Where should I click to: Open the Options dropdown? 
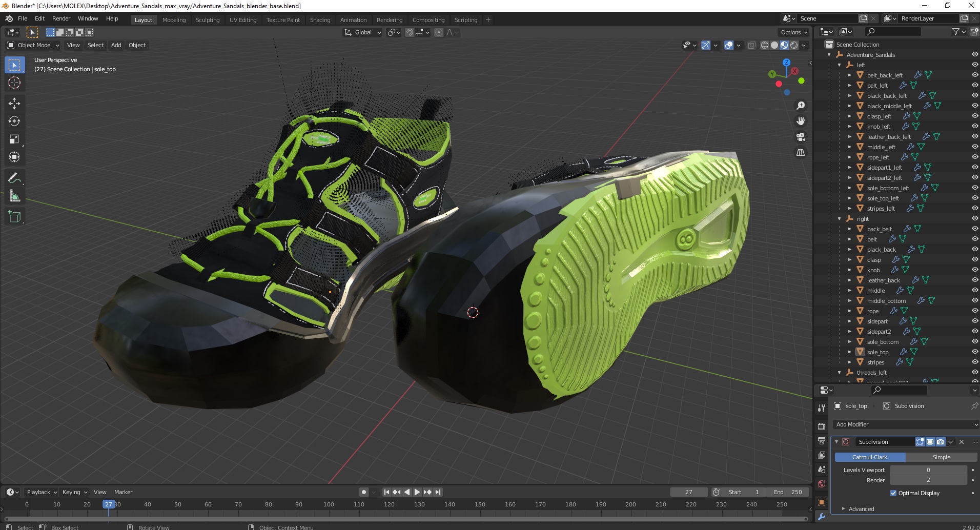(x=794, y=32)
